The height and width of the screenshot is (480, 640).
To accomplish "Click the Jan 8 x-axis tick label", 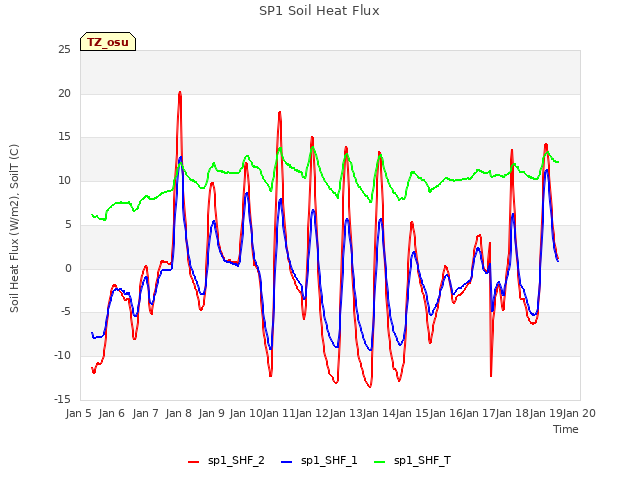I will click(x=179, y=413).
